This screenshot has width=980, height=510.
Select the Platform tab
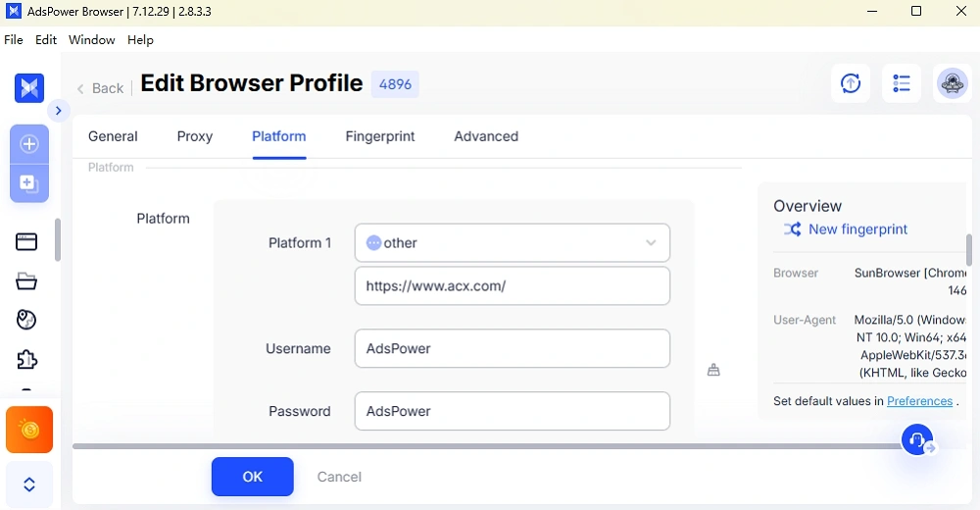tap(278, 136)
